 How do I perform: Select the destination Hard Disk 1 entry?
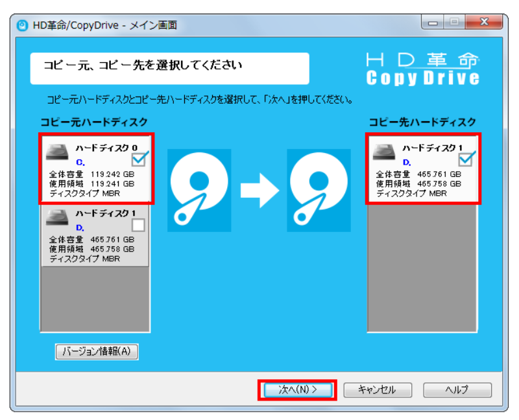coord(423,169)
